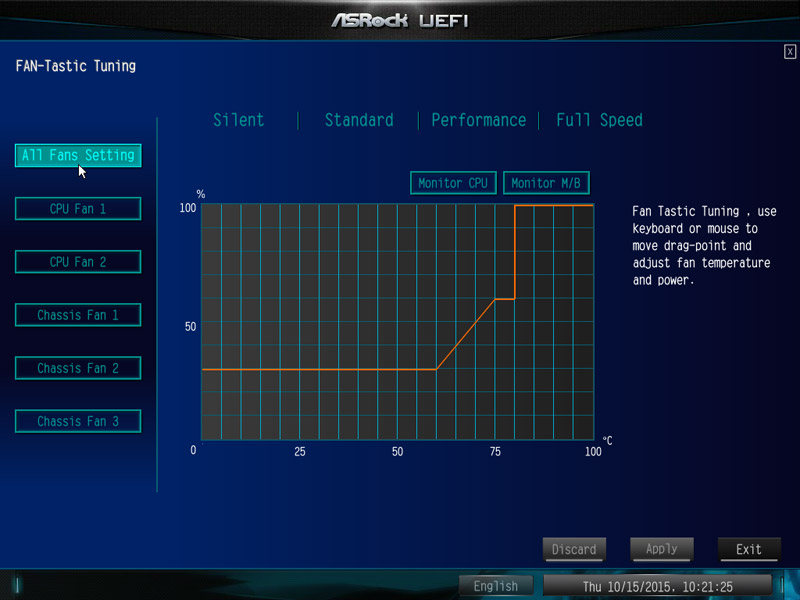
Task: Close the FAN-Tastic Tuning window with X
Action: click(x=790, y=52)
